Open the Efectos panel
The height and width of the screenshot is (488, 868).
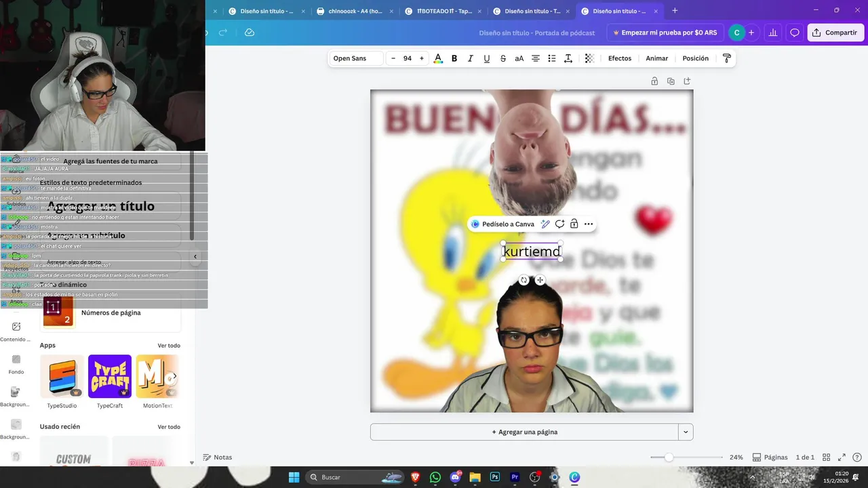pos(620,58)
